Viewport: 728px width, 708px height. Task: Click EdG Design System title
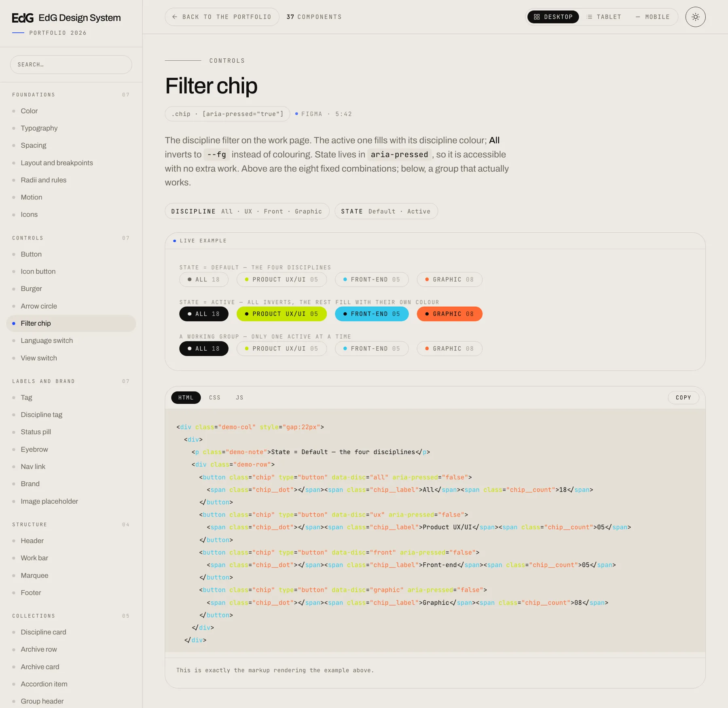coord(80,18)
